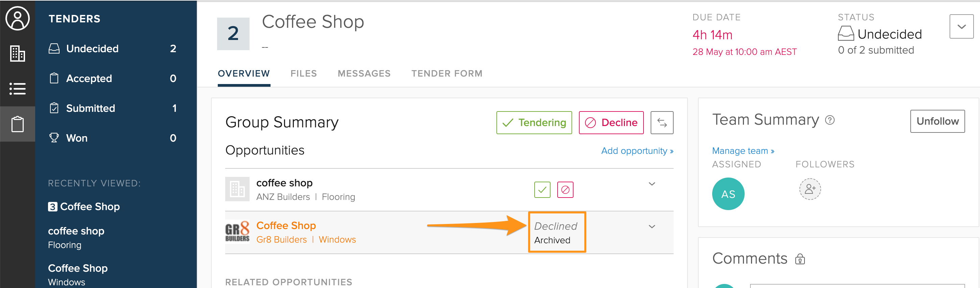The image size is (980, 288).
Task: Open the company building sidebar icon
Action: coord(18,53)
